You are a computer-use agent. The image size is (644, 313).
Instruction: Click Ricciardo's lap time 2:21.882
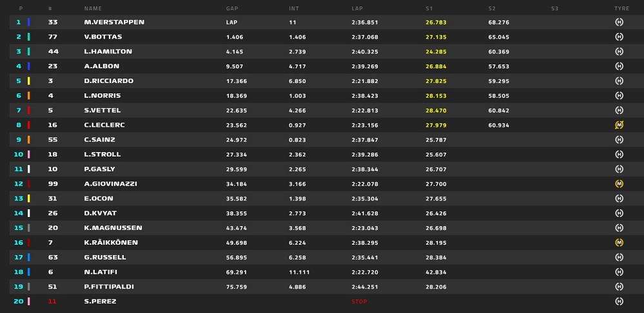tap(365, 81)
